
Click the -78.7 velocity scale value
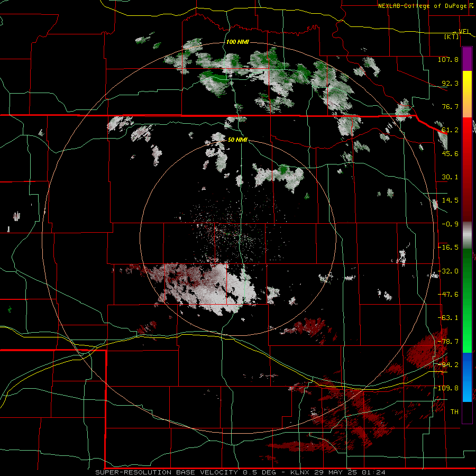tap(448, 342)
